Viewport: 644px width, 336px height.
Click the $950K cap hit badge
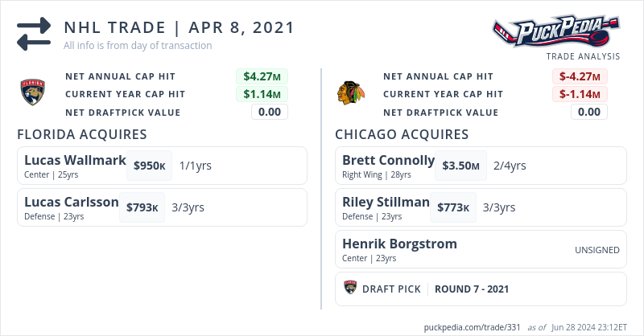click(150, 166)
